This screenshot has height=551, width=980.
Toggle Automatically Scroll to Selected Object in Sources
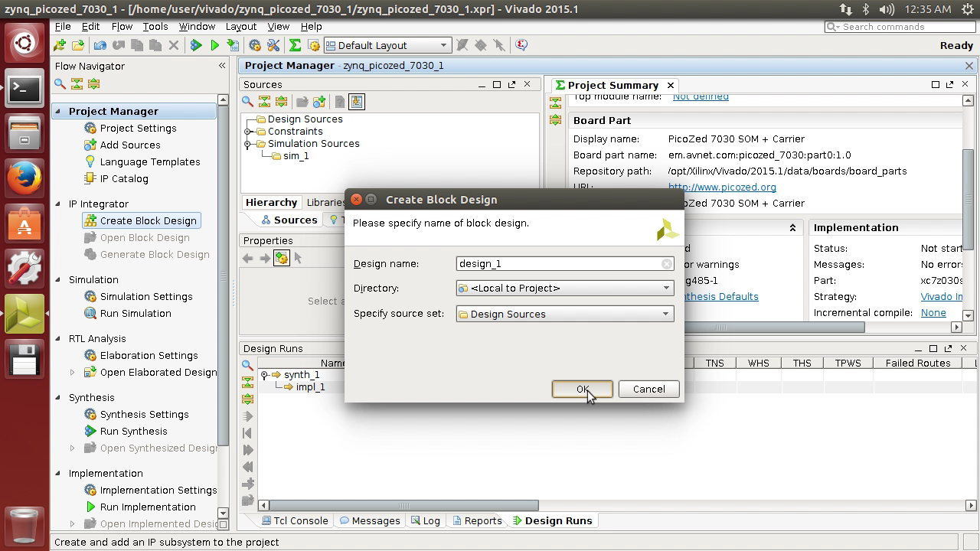(356, 102)
